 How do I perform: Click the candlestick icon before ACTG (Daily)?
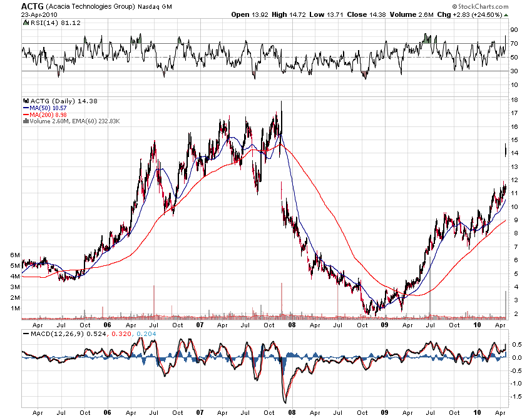click(26, 101)
